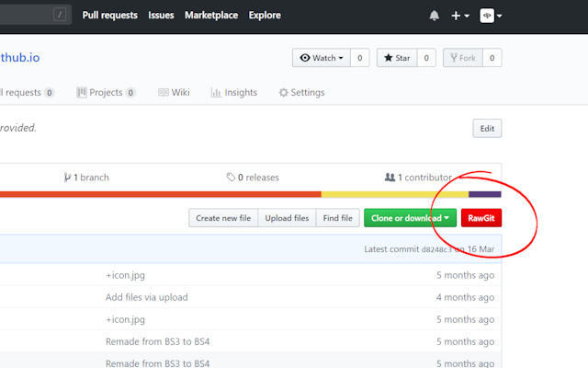Image resolution: width=588 pixels, height=368 pixels.
Task: Click Create new file button
Action: coord(223,218)
